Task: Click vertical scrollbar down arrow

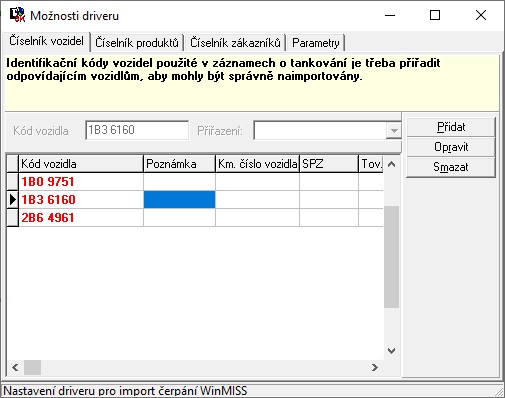Action: pos(392,351)
